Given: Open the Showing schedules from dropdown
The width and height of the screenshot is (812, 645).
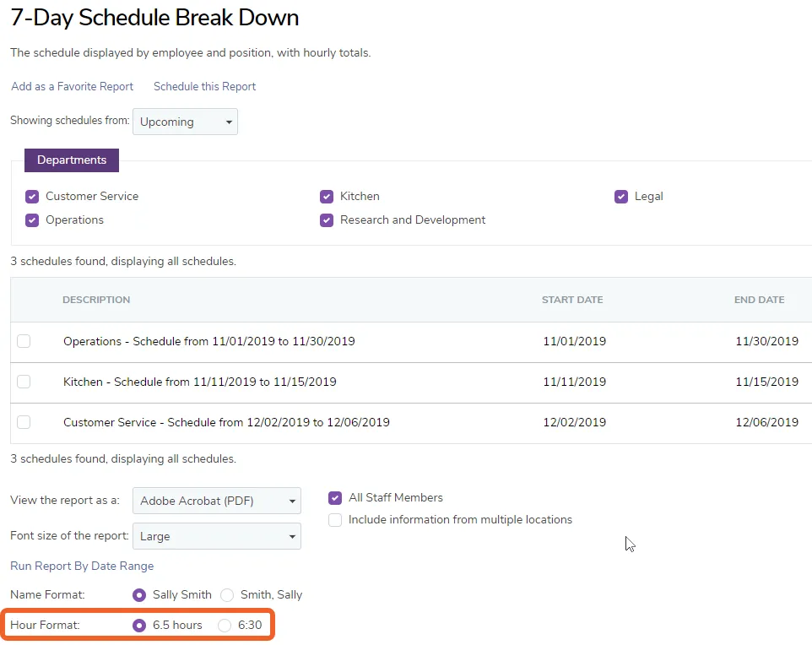Looking at the screenshot, I should click(x=185, y=122).
